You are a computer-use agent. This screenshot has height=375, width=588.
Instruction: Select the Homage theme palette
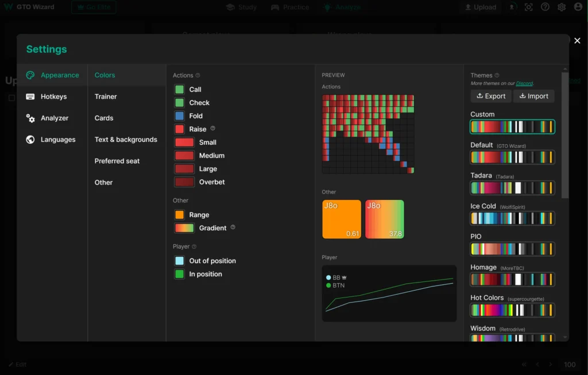pos(512,279)
